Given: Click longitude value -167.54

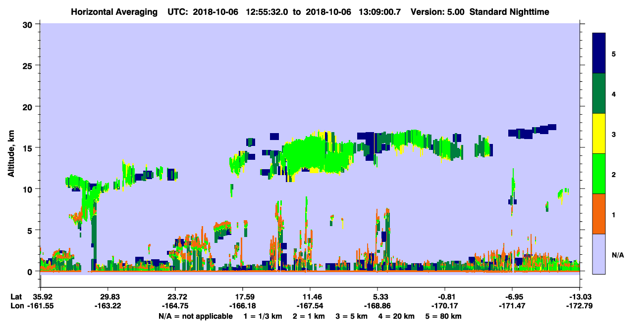Looking at the screenshot, I should pyautogui.click(x=310, y=306).
